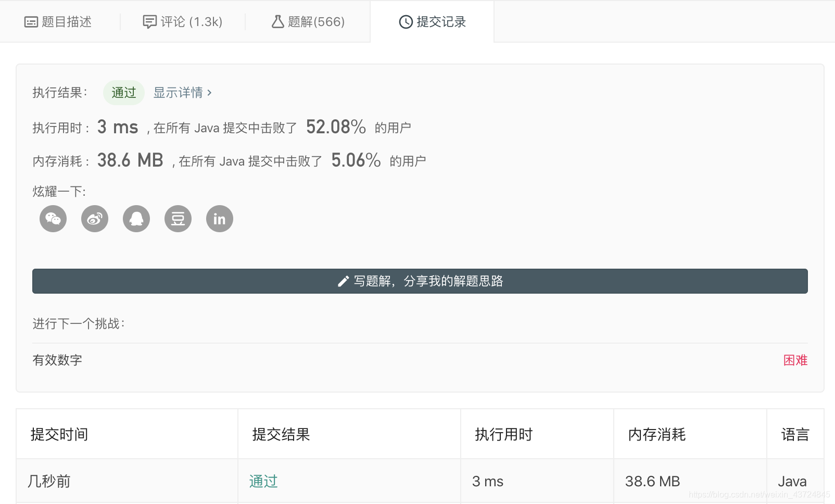Click 通过 in the submissions table
835x504 pixels.
263,481
